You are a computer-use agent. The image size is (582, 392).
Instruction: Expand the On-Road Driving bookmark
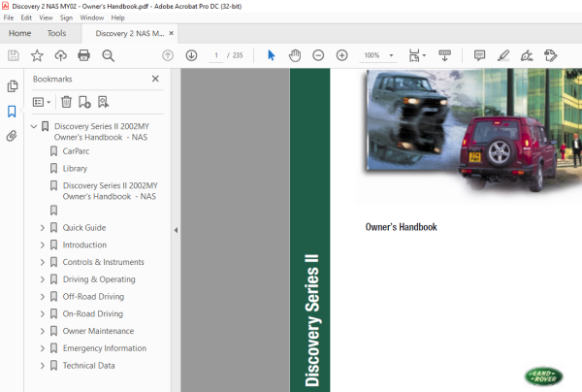43,314
